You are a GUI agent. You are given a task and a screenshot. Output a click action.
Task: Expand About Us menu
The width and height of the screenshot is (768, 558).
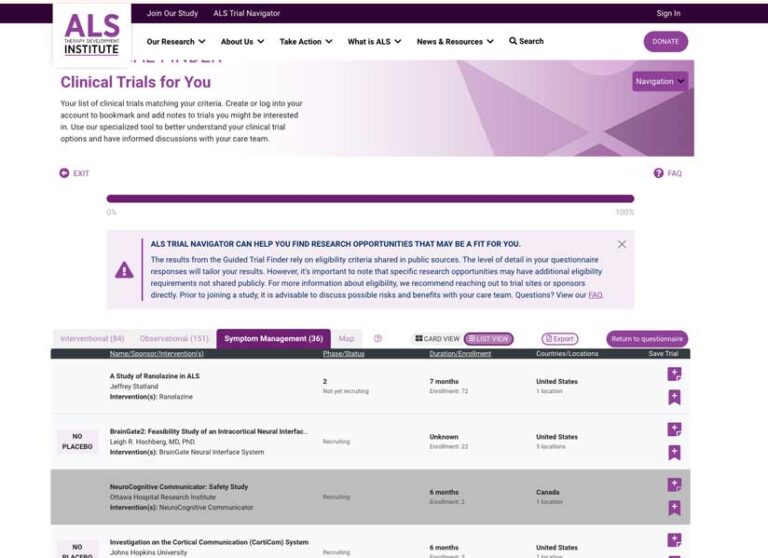(242, 42)
